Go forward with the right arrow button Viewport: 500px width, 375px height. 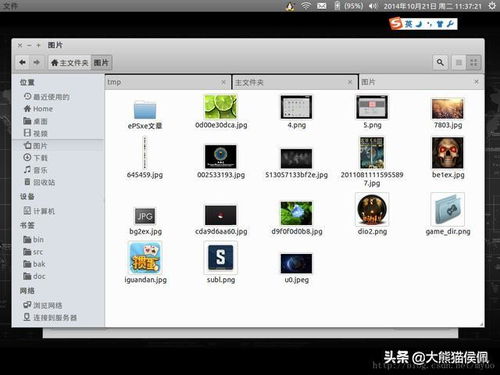click(x=37, y=62)
